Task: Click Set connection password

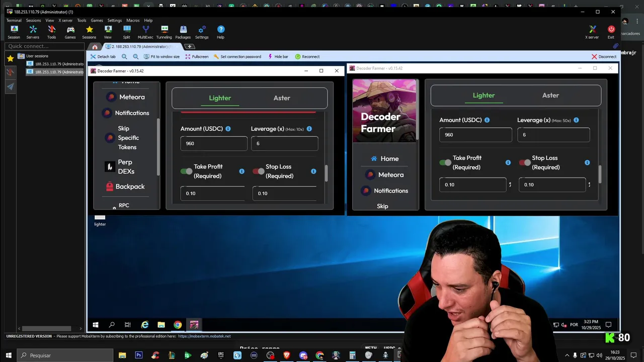Action: click(237, 57)
